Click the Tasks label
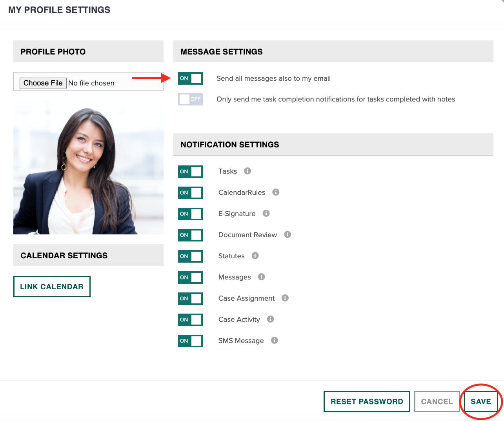Viewport: 504px width, 421px height. coord(227,171)
